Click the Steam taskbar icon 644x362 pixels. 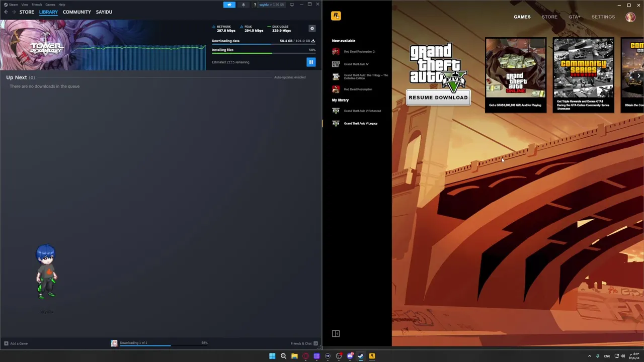click(x=361, y=356)
